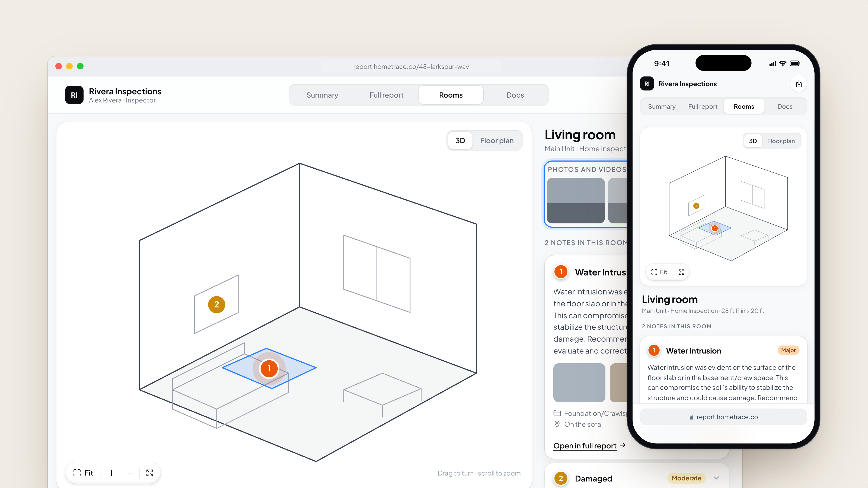Tap the Summary tab on the phone

coord(662,107)
